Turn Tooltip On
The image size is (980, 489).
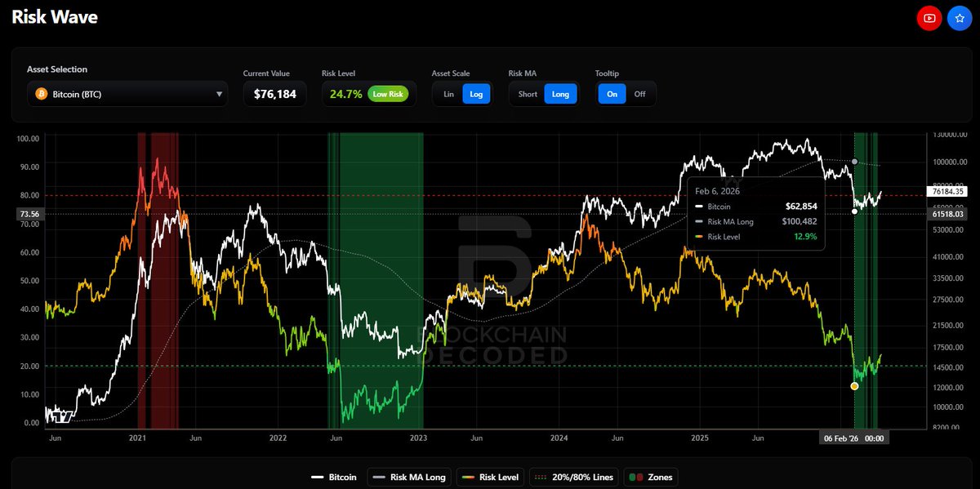click(612, 94)
